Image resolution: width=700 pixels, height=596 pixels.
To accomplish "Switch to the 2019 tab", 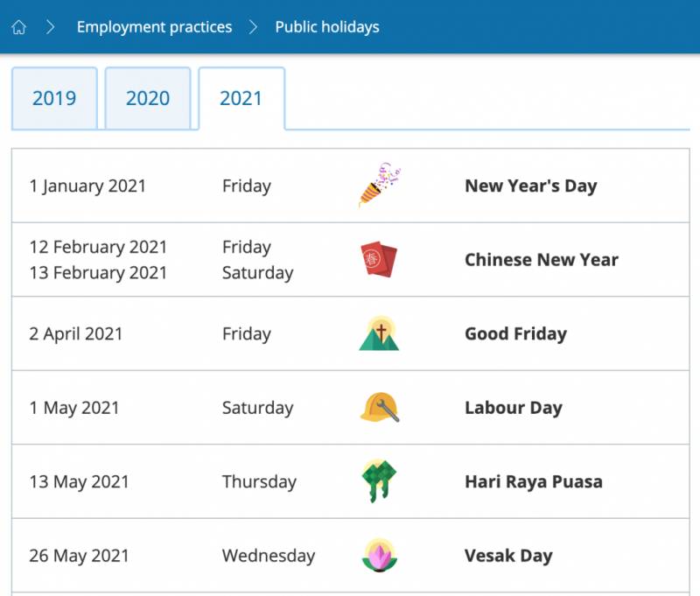I will [54, 98].
